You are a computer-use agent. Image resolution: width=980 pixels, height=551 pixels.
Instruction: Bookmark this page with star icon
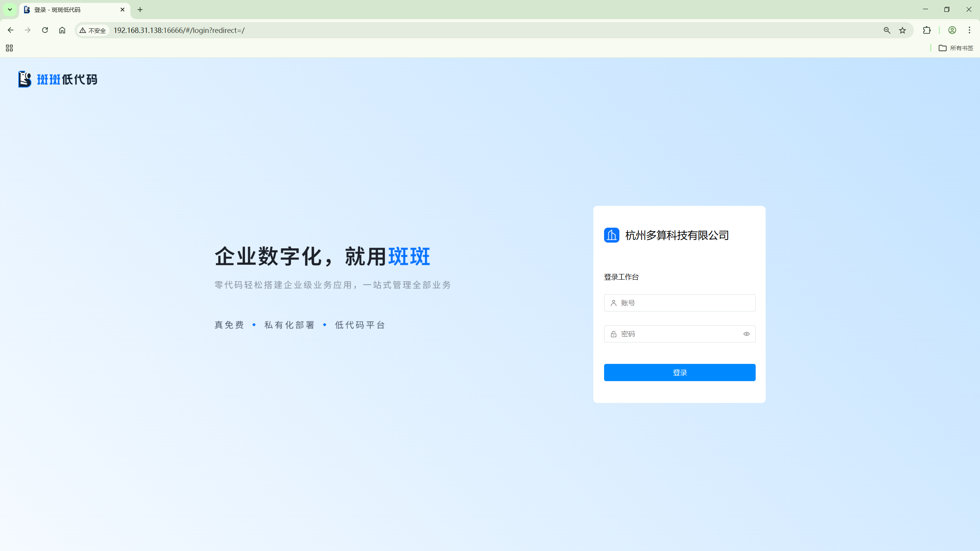coord(902,30)
